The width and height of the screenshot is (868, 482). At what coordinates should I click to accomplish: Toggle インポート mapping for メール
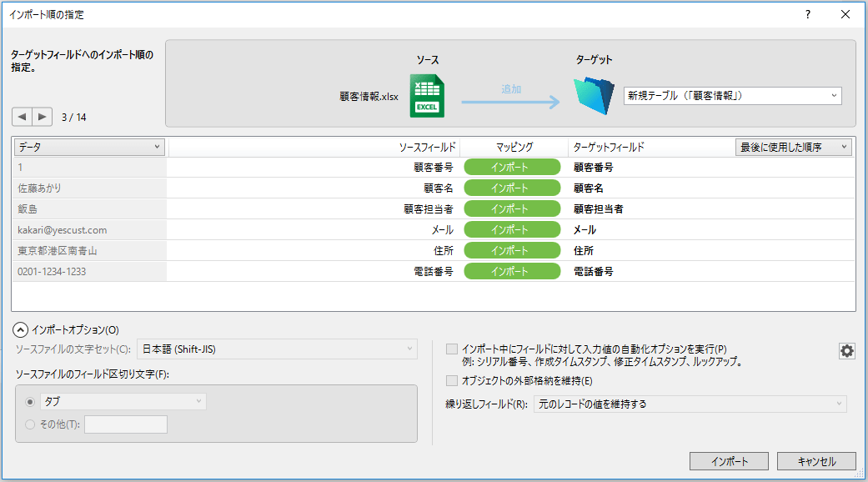click(x=512, y=229)
